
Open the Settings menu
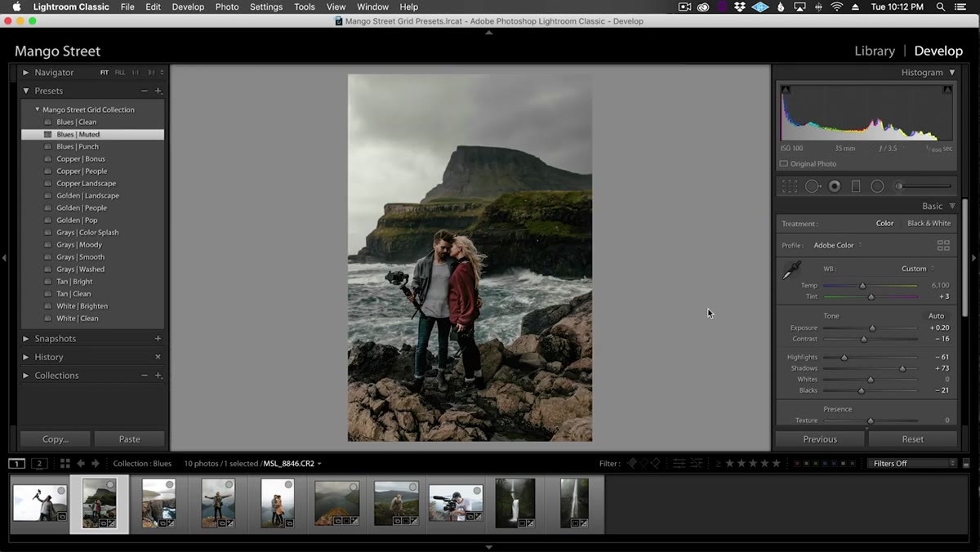[266, 7]
